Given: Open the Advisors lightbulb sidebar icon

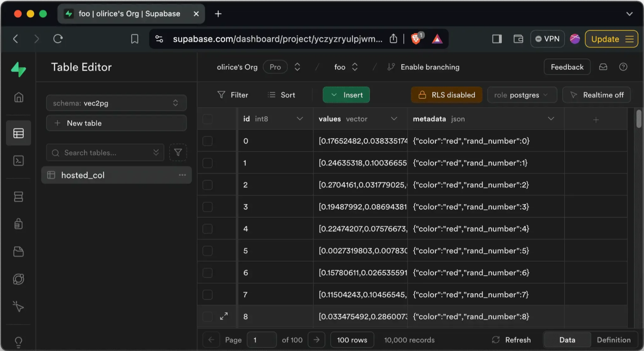Looking at the screenshot, I should pos(19,342).
